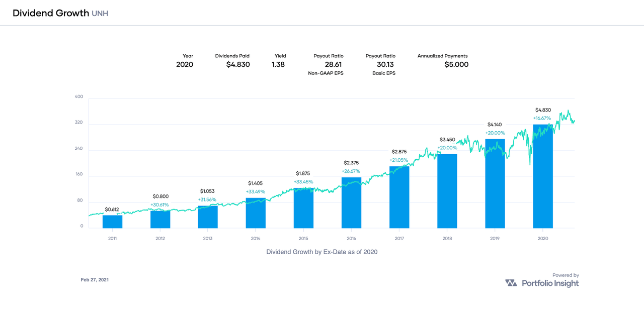Click the 2018 x-axis year label
Image resolution: width=644 pixels, height=313 pixels.
coord(447,239)
